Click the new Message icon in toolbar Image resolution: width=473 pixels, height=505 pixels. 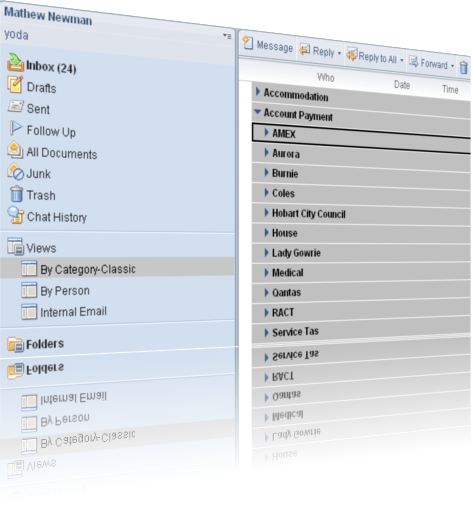[248, 43]
